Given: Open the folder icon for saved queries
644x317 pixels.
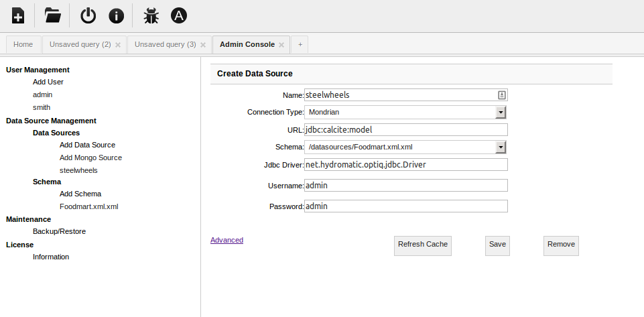Looking at the screenshot, I should pyautogui.click(x=52, y=15).
